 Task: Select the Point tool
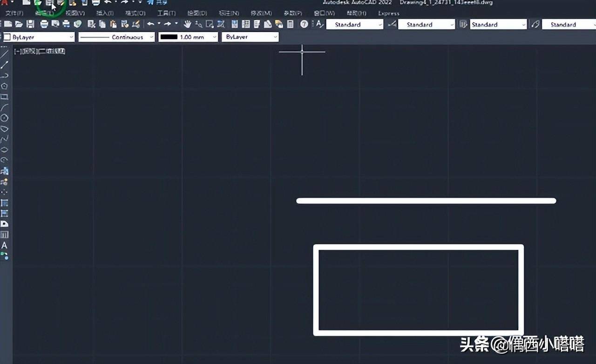(5, 192)
